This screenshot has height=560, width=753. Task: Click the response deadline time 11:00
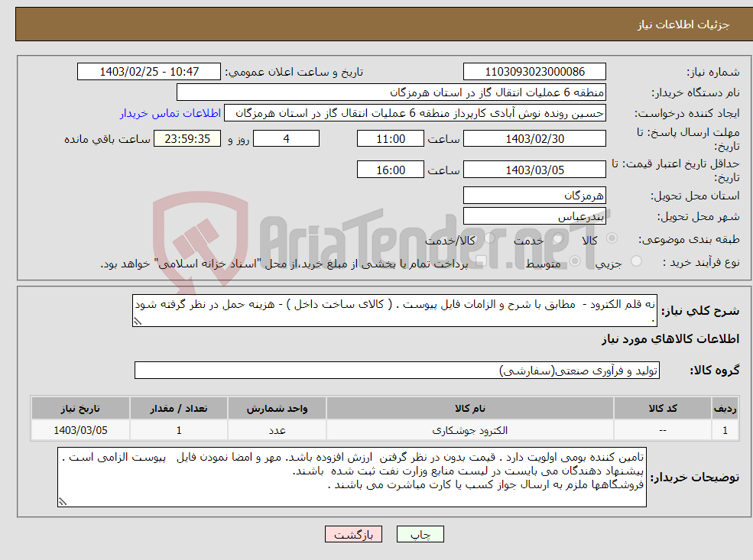(391, 139)
